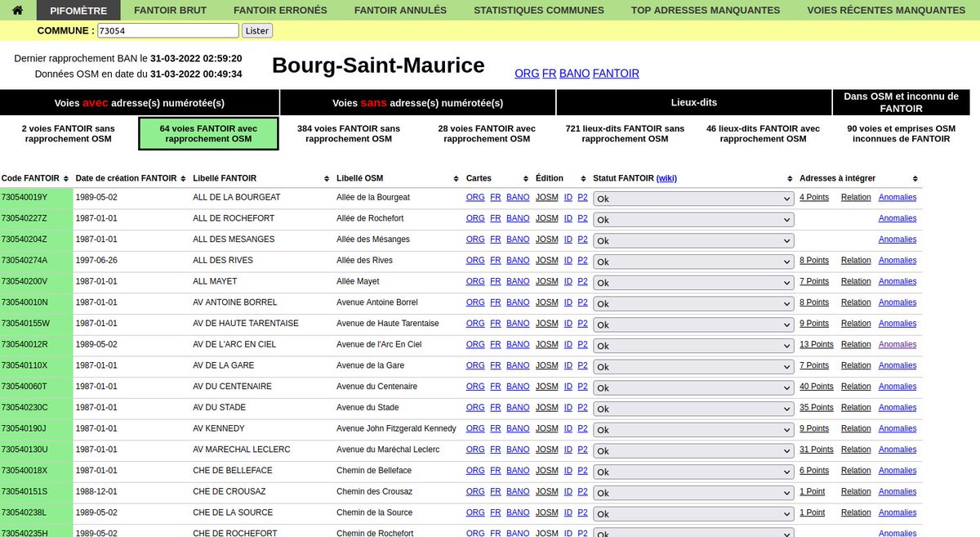The width and height of the screenshot is (980, 537).
Task: Sort by Code FANTOIR column arrows
Action: [x=67, y=178]
